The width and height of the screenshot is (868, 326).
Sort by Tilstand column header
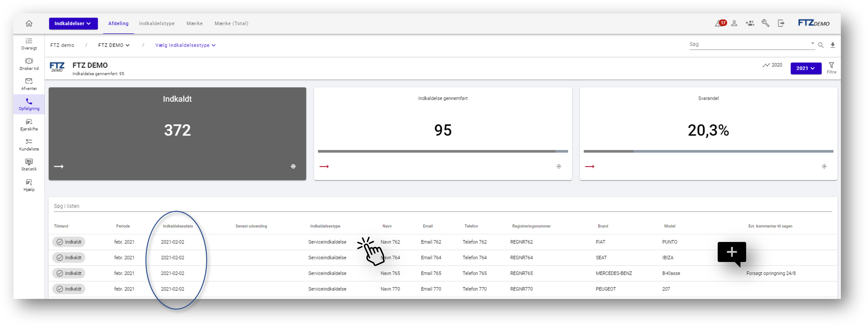[x=61, y=226]
